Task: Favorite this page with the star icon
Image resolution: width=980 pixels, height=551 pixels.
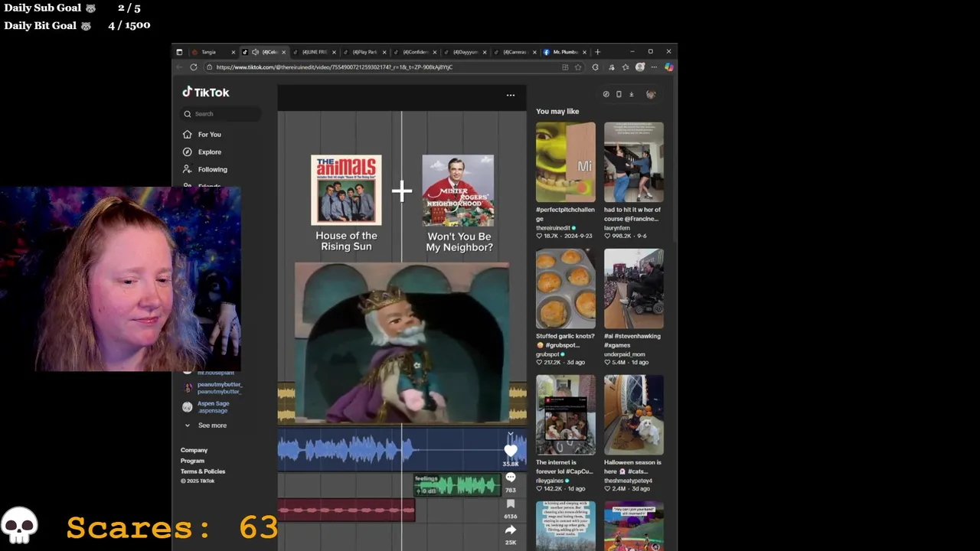Action: 578,67
